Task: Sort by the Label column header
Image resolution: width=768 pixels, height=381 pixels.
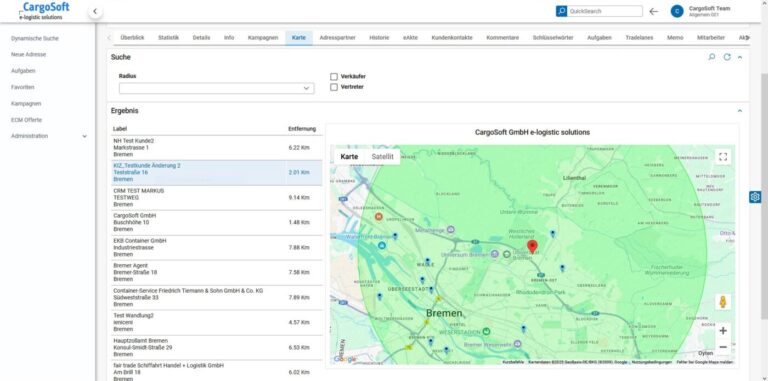Action: [120, 129]
